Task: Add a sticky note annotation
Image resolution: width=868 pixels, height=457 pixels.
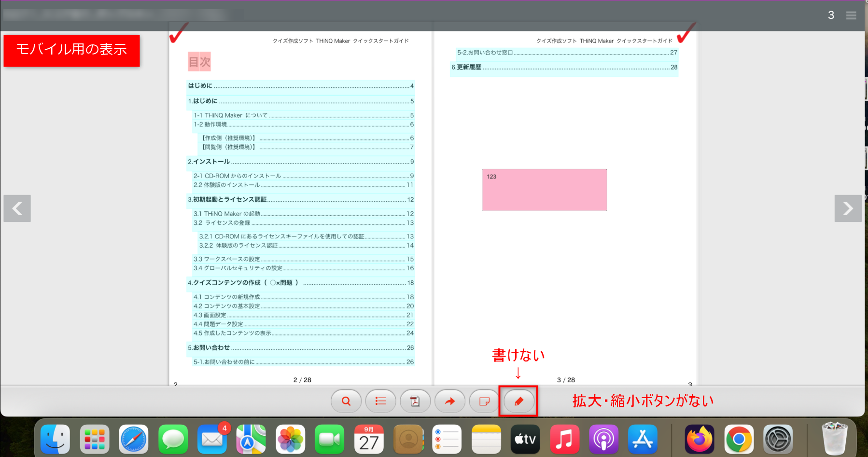Action: [484, 401]
